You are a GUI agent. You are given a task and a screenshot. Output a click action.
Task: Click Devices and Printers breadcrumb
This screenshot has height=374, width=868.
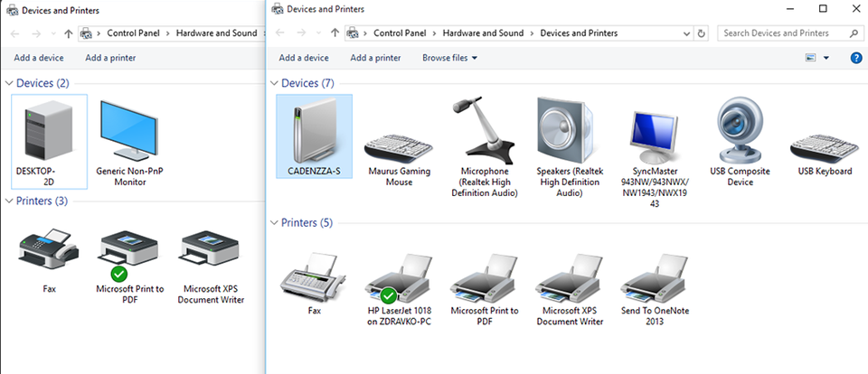pyautogui.click(x=579, y=33)
